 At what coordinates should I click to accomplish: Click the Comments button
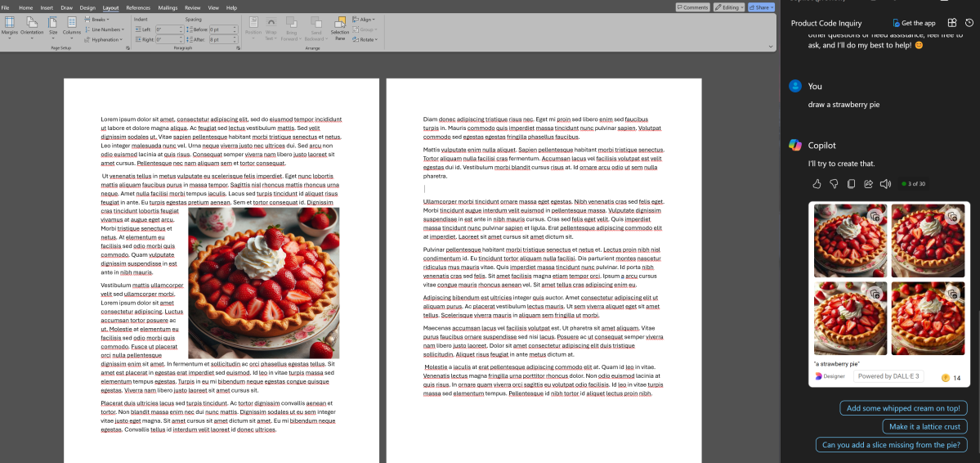click(692, 7)
